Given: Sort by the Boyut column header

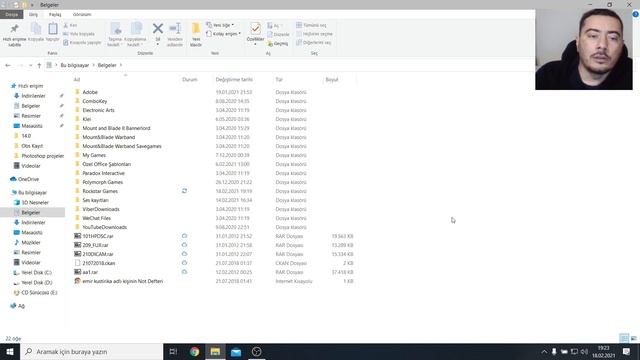Looking at the screenshot, I should (332, 80).
